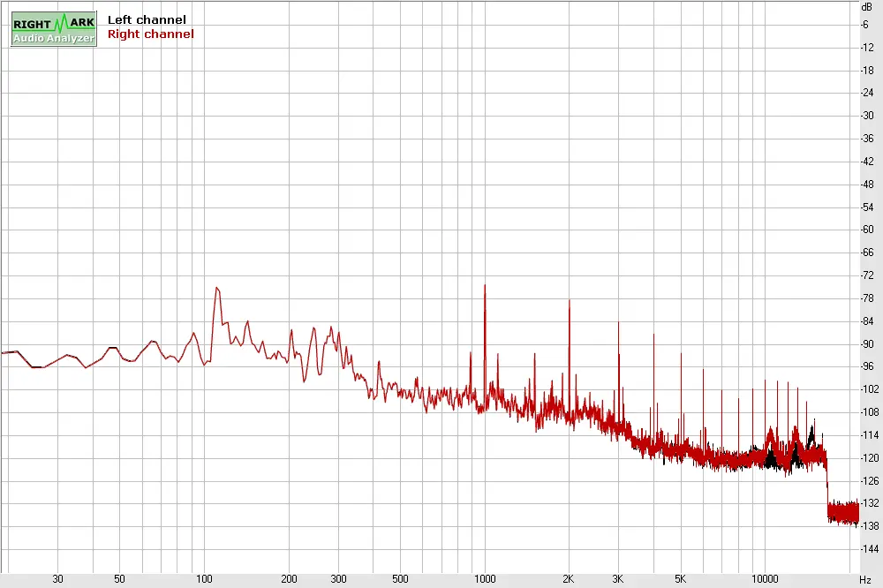Click the 200 Hz frequency label

coord(289,579)
